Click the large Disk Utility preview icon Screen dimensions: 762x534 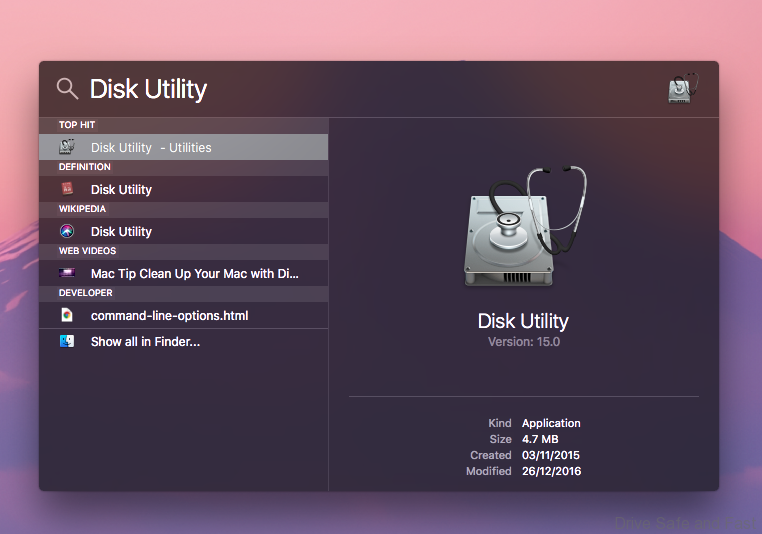(x=523, y=227)
